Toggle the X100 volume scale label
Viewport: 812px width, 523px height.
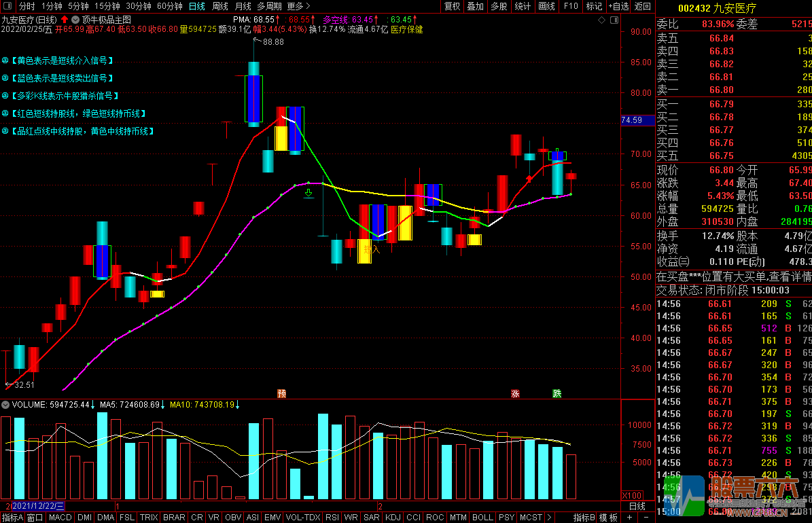[632, 495]
